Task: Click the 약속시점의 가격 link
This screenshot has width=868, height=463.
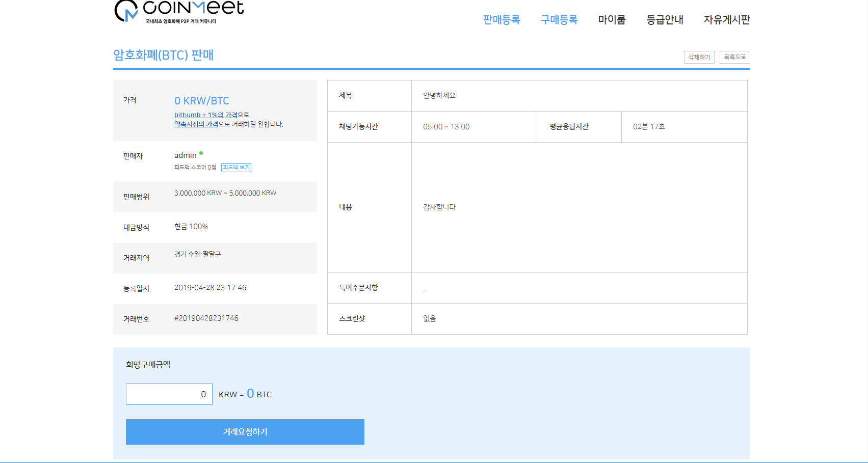Action: [196, 124]
